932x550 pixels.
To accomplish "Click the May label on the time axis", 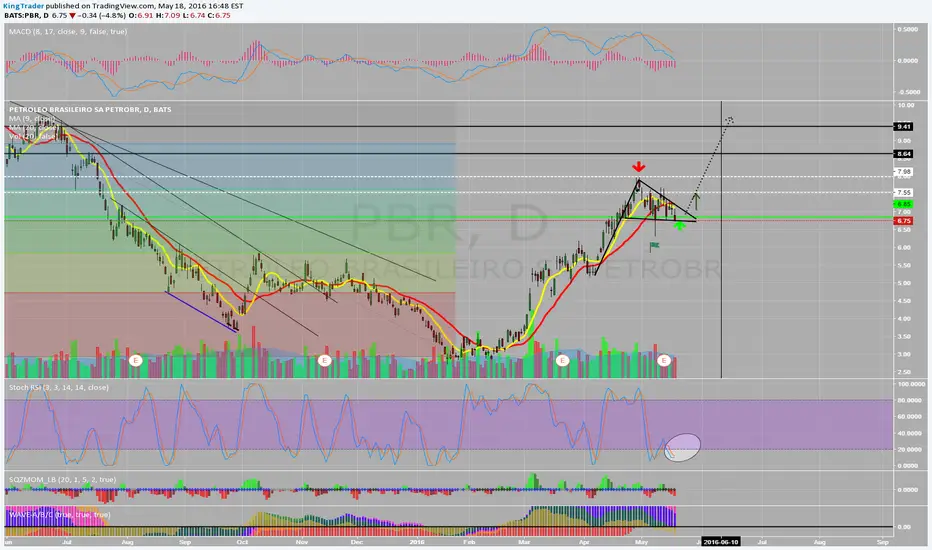I will click(641, 542).
